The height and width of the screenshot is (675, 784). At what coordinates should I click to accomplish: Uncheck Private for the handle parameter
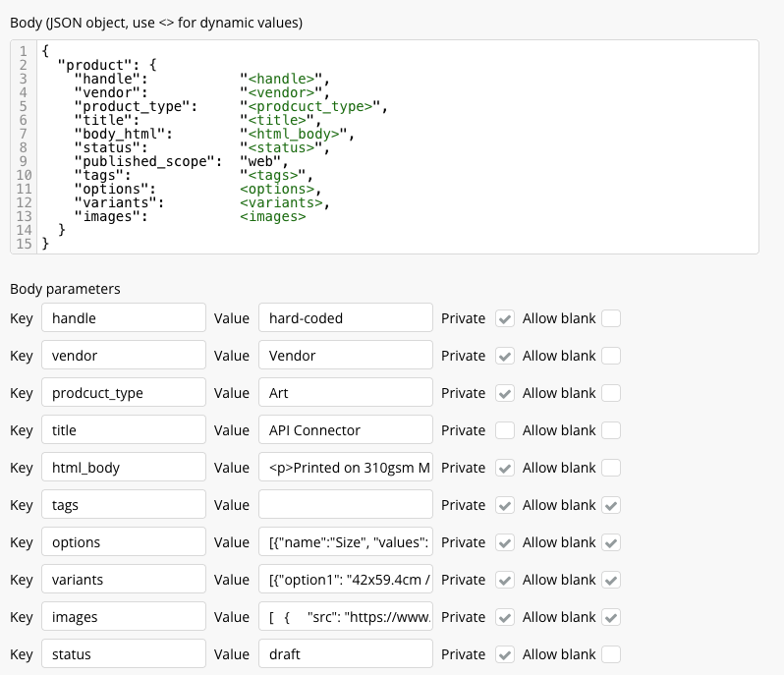(x=504, y=318)
